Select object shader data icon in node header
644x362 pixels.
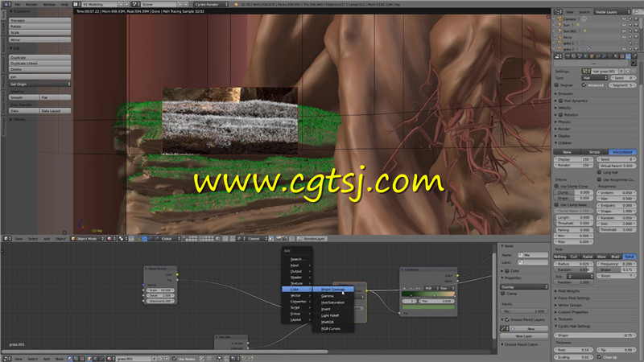(89, 359)
